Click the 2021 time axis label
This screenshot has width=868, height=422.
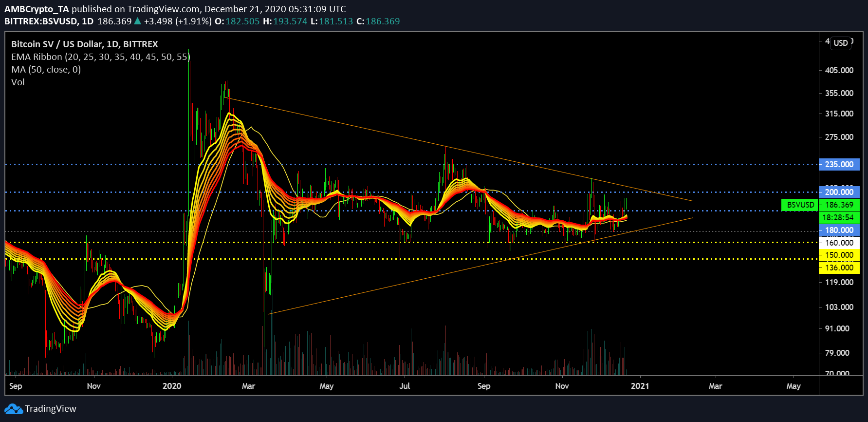[x=640, y=386]
